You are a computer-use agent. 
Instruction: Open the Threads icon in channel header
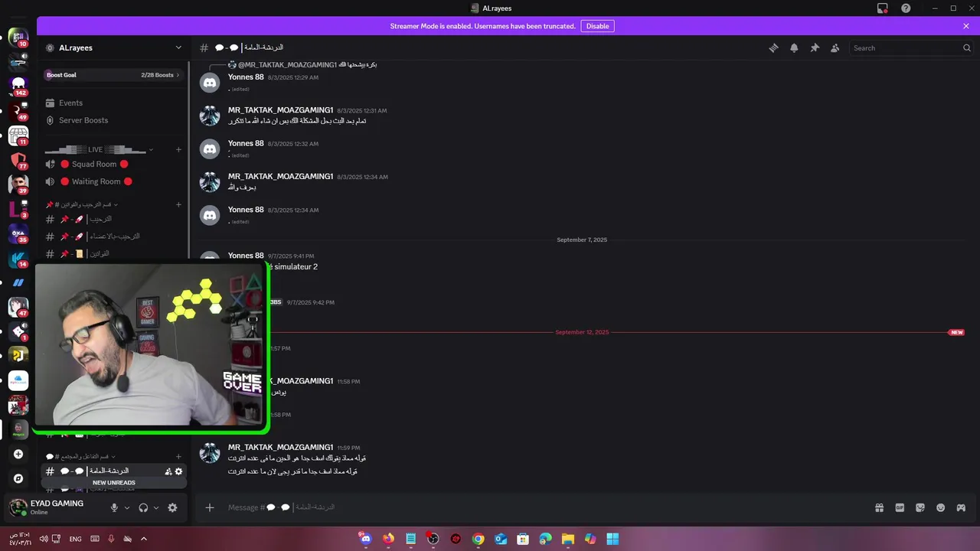click(773, 47)
